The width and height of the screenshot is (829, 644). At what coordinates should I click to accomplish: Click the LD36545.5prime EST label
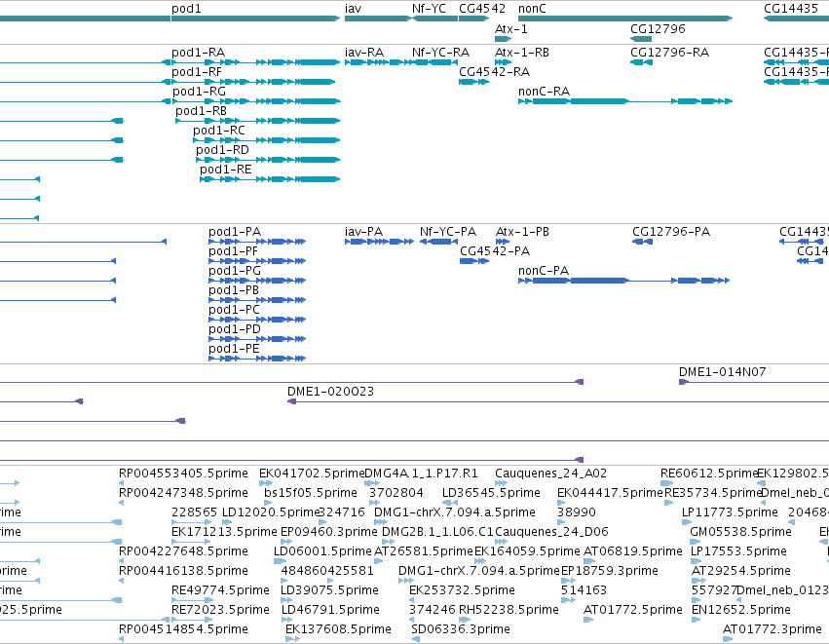(x=491, y=493)
